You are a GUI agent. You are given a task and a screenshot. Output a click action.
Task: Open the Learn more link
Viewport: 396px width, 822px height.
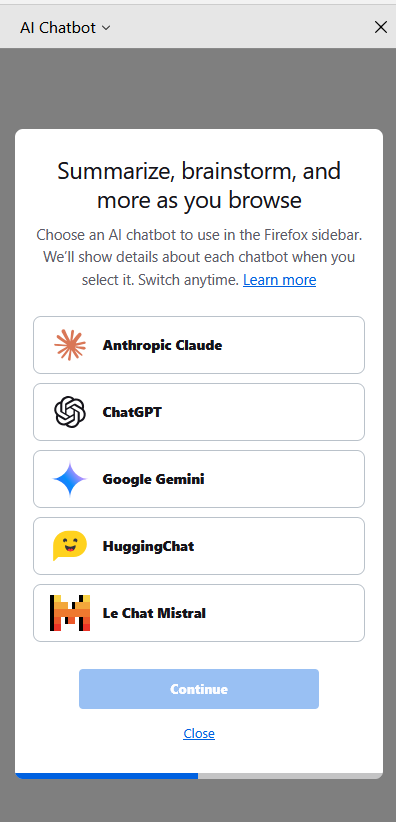point(280,280)
